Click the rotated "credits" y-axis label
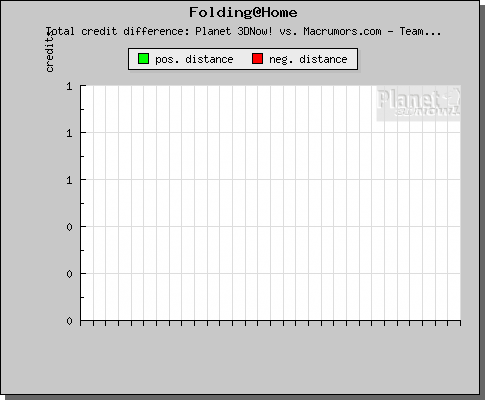This screenshot has width=485, height=400. [50, 52]
